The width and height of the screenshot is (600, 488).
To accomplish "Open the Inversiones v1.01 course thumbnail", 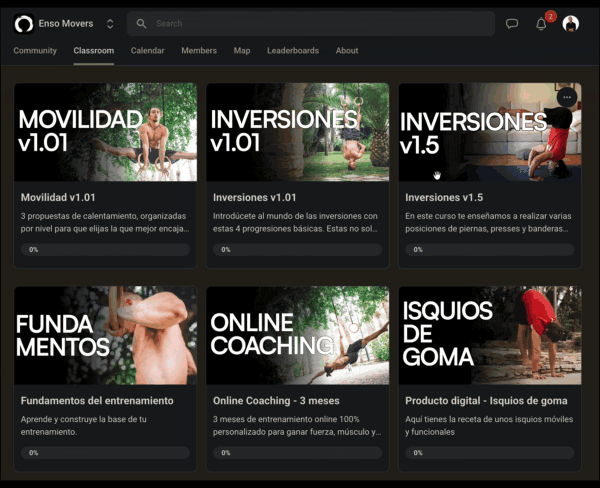I will coord(298,132).
